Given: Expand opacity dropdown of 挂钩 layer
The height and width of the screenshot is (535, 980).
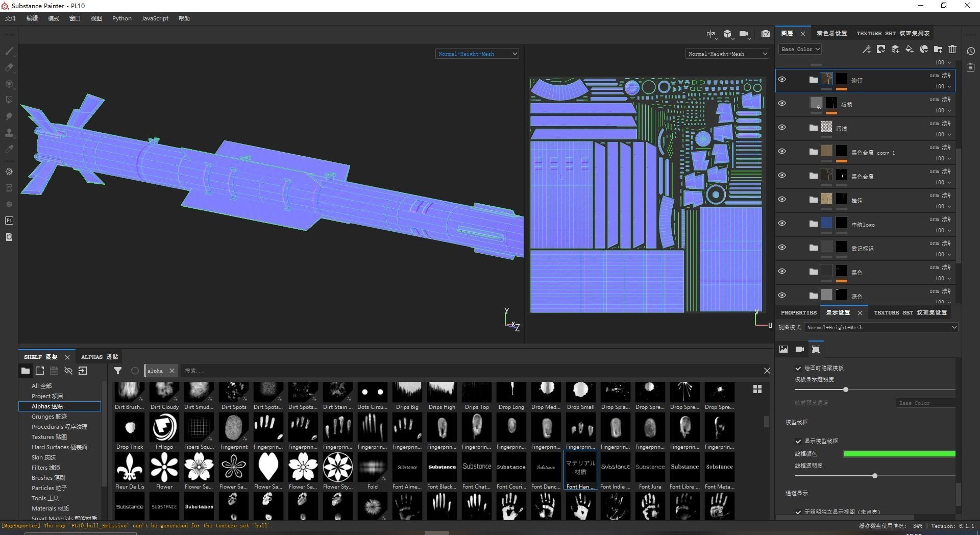Looking at the screenshot, I should click(x=942, y=206).
